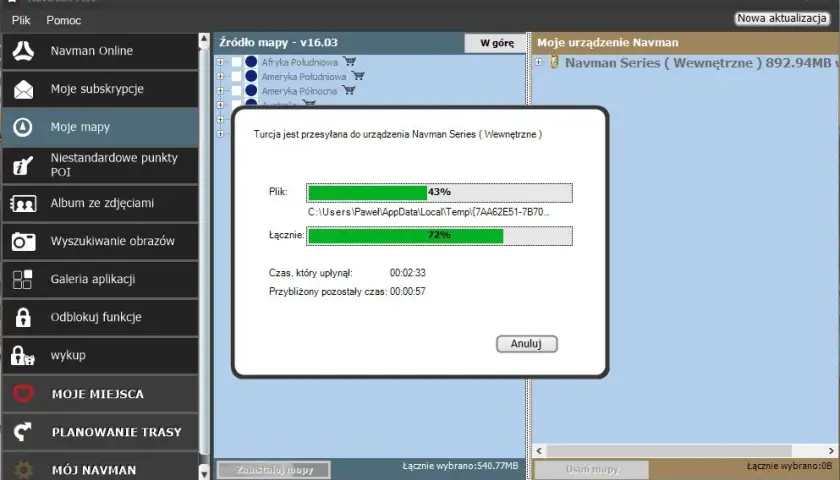Click the elapsed time value 00:02:33

click(x=408, y=273)
